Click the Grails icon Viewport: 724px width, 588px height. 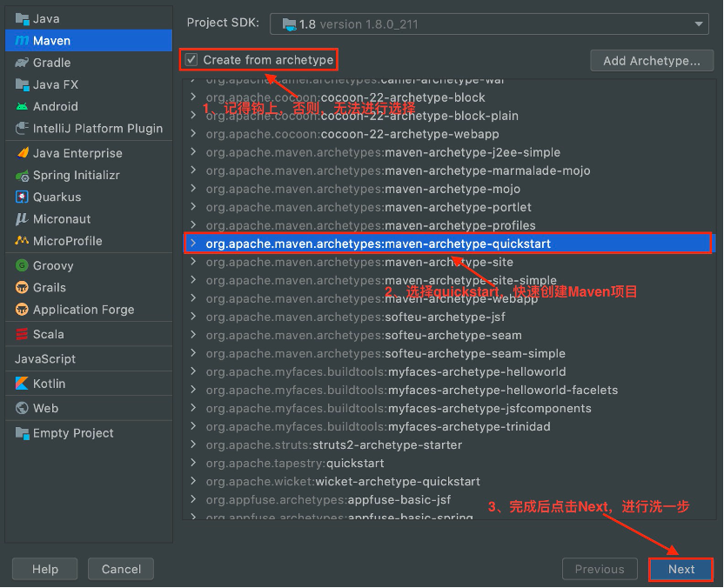(22, 287)
